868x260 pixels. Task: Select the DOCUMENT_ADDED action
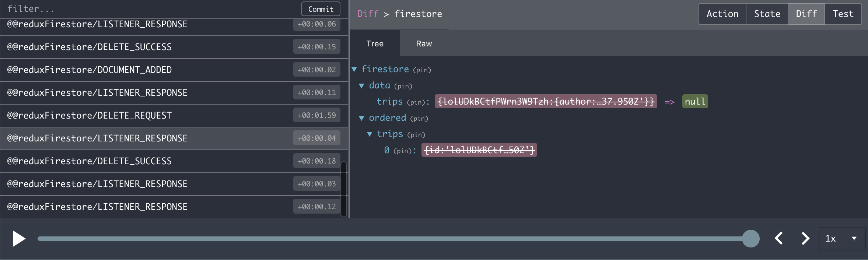(x=174, y=70)
